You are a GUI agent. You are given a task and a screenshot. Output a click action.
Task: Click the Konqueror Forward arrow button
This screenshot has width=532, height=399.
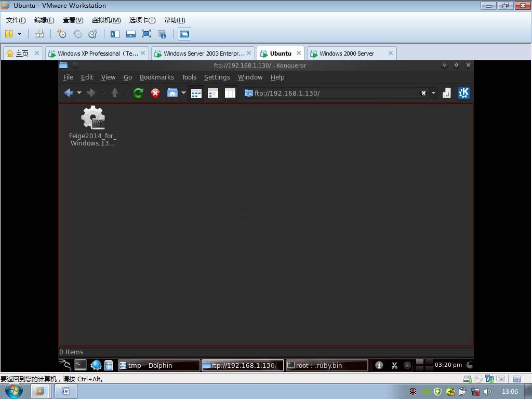91,93
